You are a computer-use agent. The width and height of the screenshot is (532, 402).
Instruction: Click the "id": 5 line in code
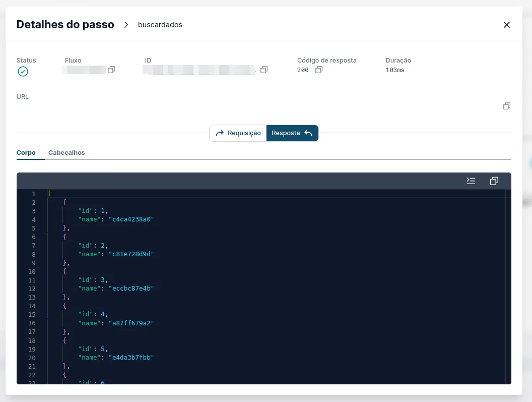tap(93, 349)
